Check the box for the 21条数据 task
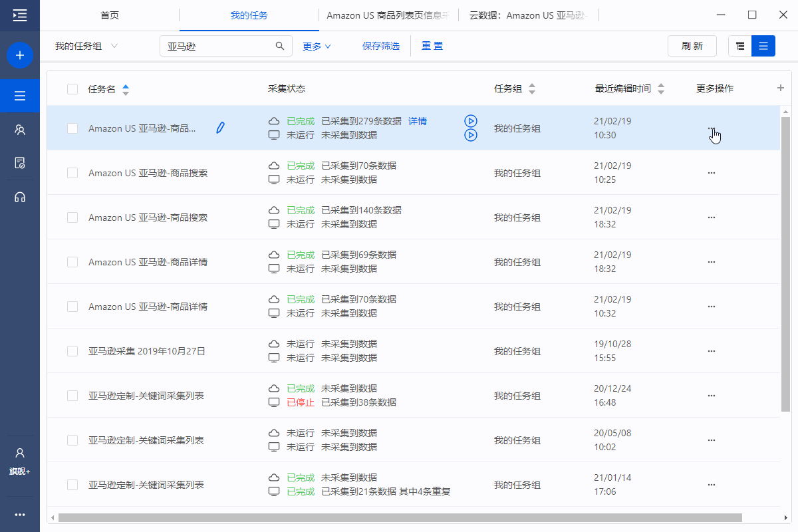The height and width of the screenshot is (532, 798). pyautogui.click(x=72, y=485)
